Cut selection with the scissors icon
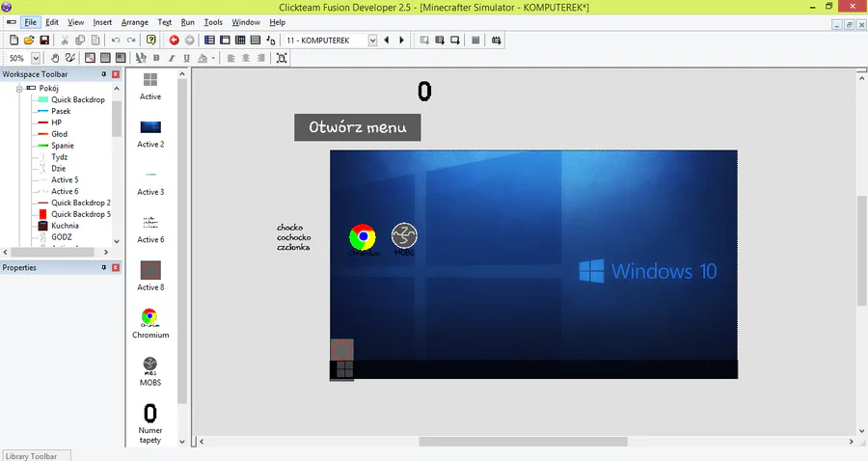This screenshot has height=461, width=868. 65,40
